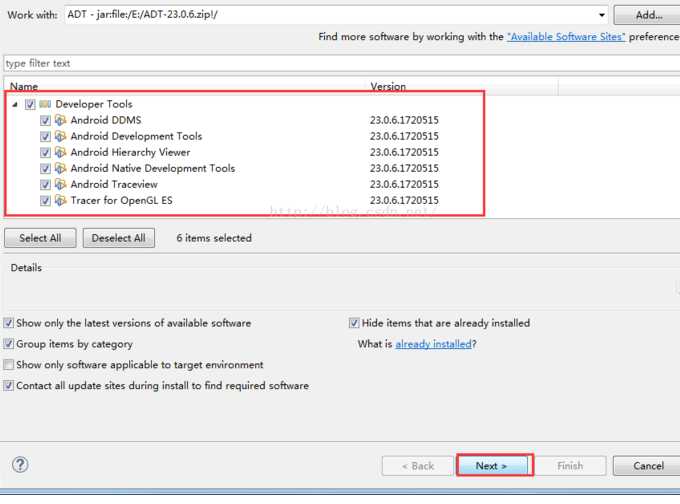
Task: Select the Tracer for OpenGL ES label
Action: tap(121, 200)
